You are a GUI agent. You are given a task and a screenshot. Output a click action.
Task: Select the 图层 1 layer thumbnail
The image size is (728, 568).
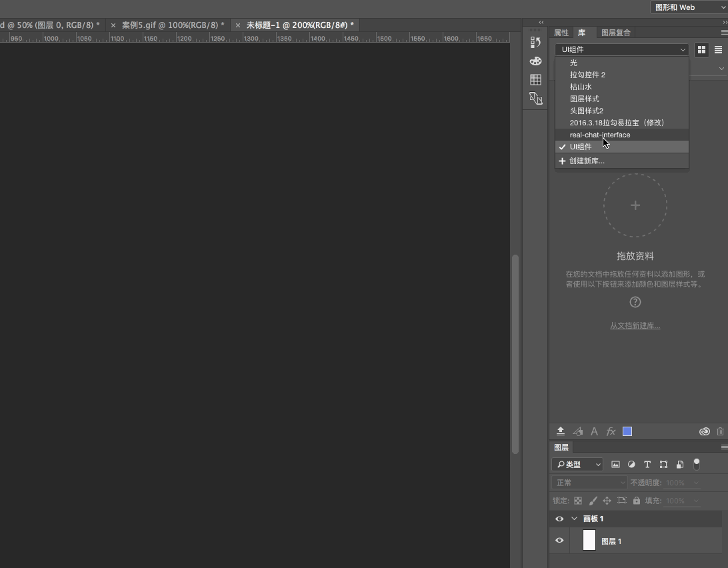(x=589, y=540)
